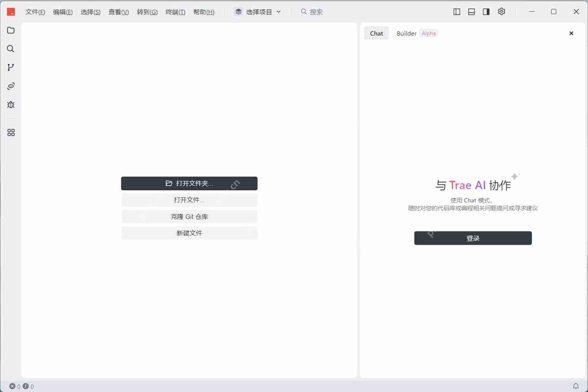Image resolution: width=588 pixels, height=392 pixels.
Task: Open the 终端 menu
Action: click(175, 12)
